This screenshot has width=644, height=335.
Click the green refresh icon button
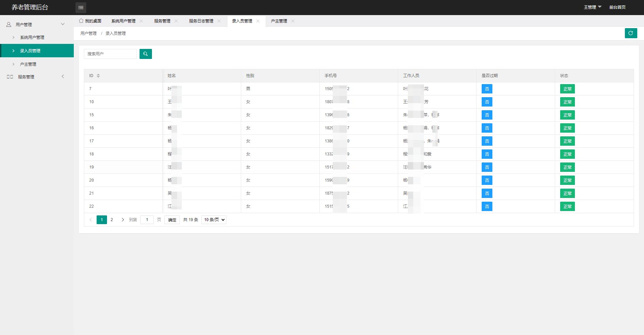(x=631, y=33)
